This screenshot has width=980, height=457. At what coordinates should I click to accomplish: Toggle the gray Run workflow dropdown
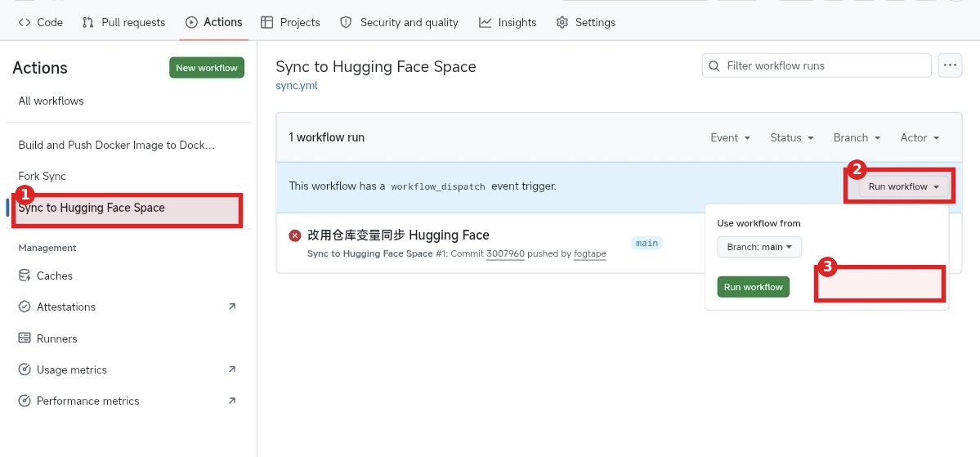pyautogui.click(x=904, y=186)
